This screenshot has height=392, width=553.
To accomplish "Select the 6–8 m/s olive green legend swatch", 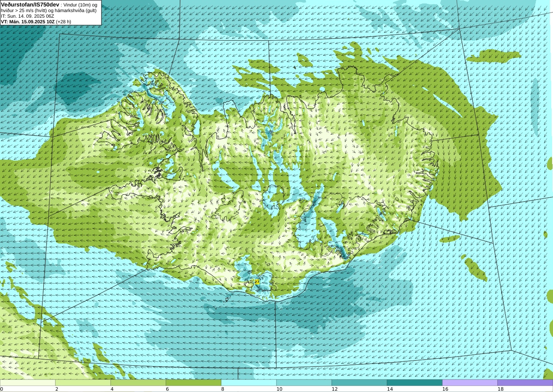I will click(x=194, y=383).
